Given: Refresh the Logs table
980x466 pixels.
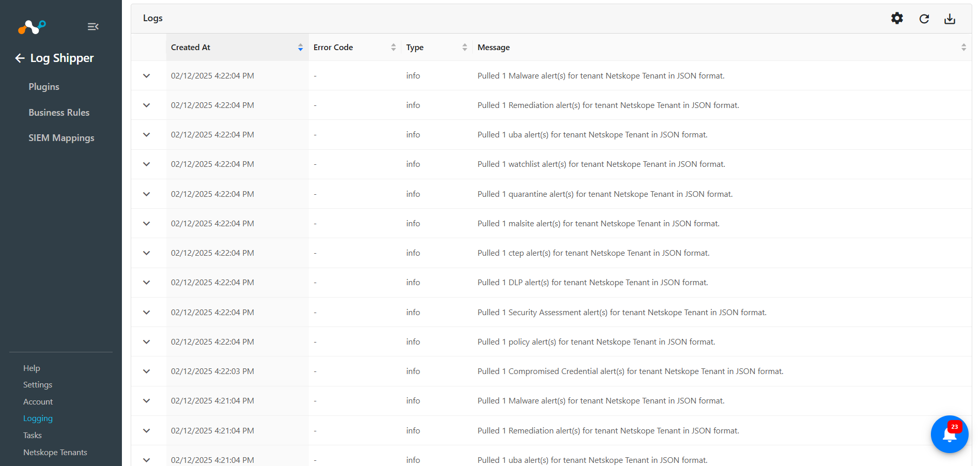Looking at the screenshot, I should (924, 19).
